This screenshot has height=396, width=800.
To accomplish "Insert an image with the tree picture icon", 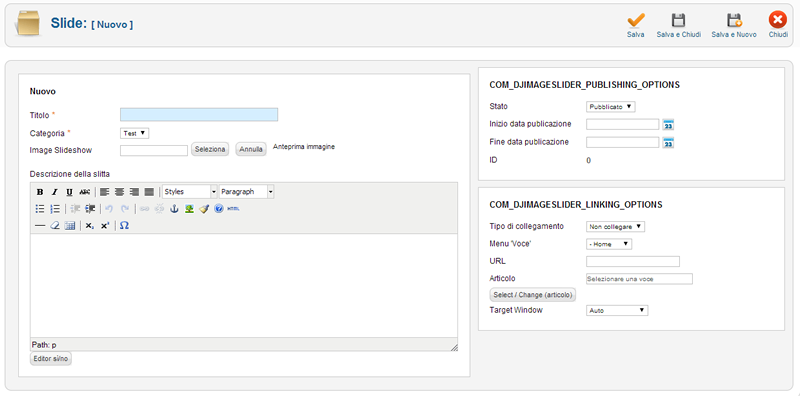I will (x=189, y=209).
